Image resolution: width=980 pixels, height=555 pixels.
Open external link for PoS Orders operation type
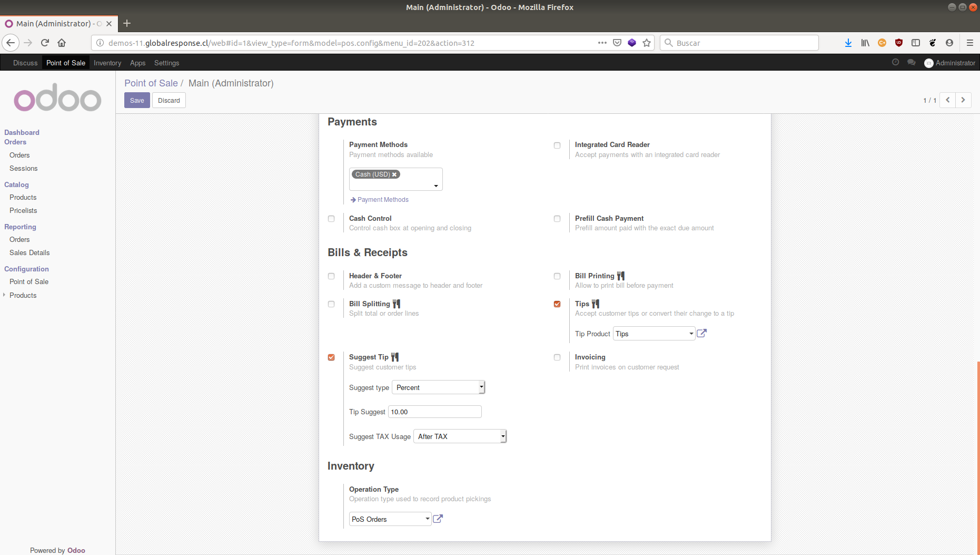438,519
